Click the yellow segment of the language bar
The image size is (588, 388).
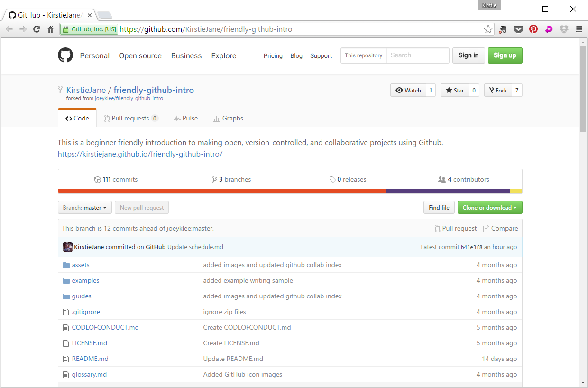516,191
